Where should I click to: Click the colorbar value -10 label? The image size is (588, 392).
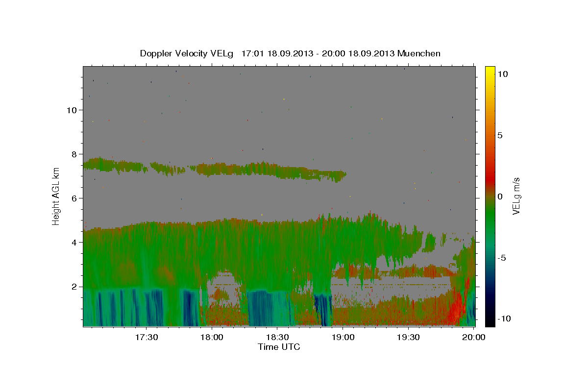coord(504,319)
